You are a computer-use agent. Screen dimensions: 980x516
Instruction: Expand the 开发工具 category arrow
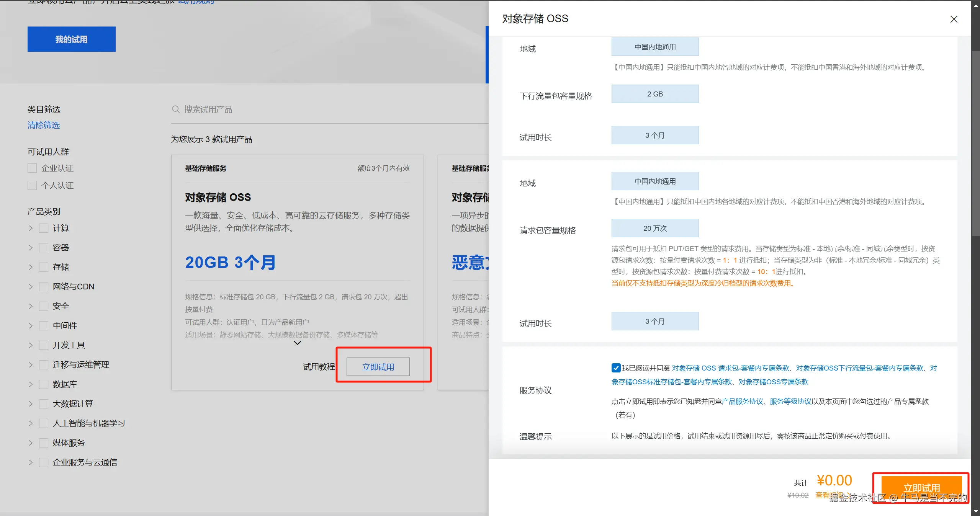(x=31, y=345)
